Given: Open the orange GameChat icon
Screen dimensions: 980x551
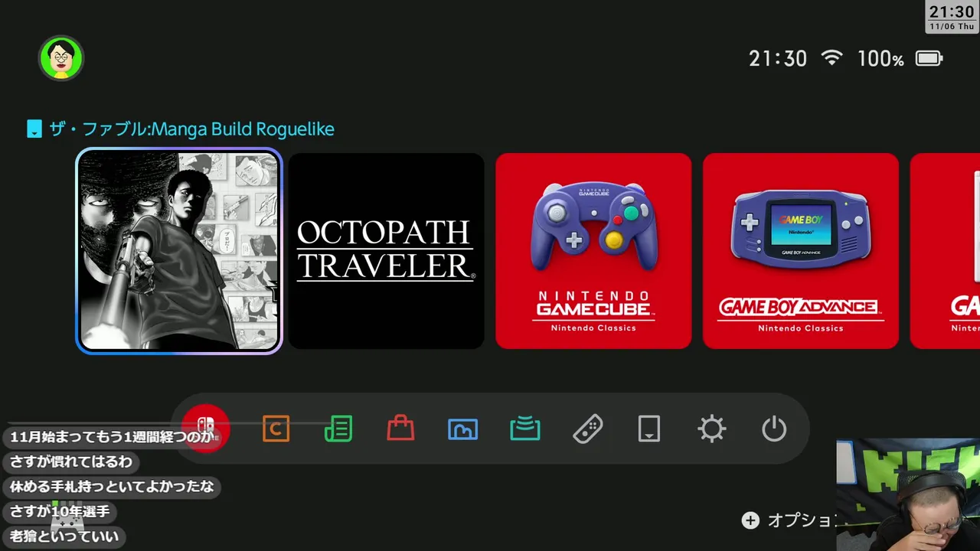Looking at the screenshot, I should tap(276, 429).
